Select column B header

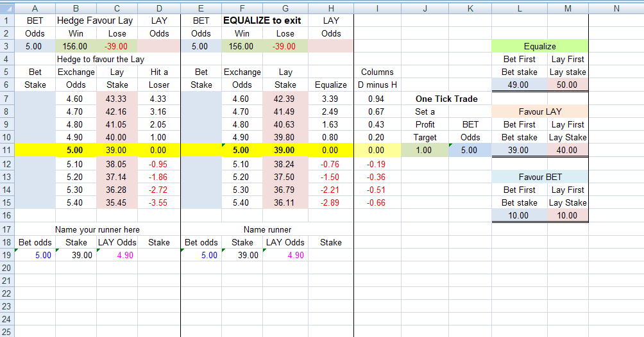point(76,8)
